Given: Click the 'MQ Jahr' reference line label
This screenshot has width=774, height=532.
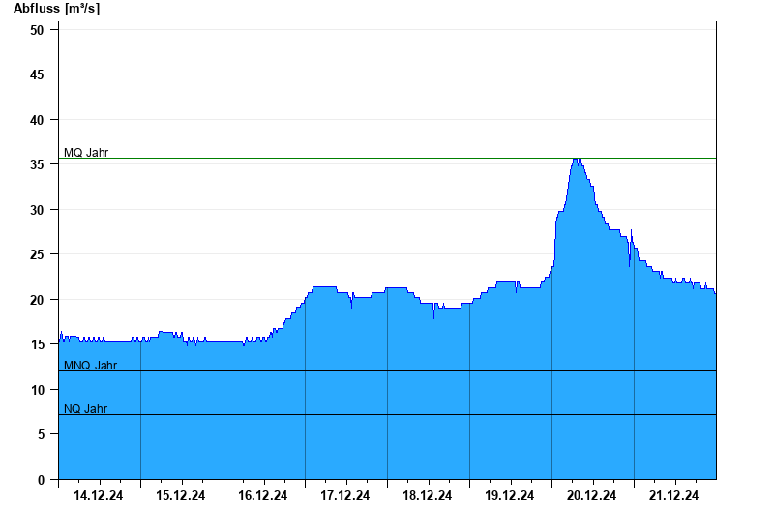Looking at the screenshot, I should [x=86, y=153].
